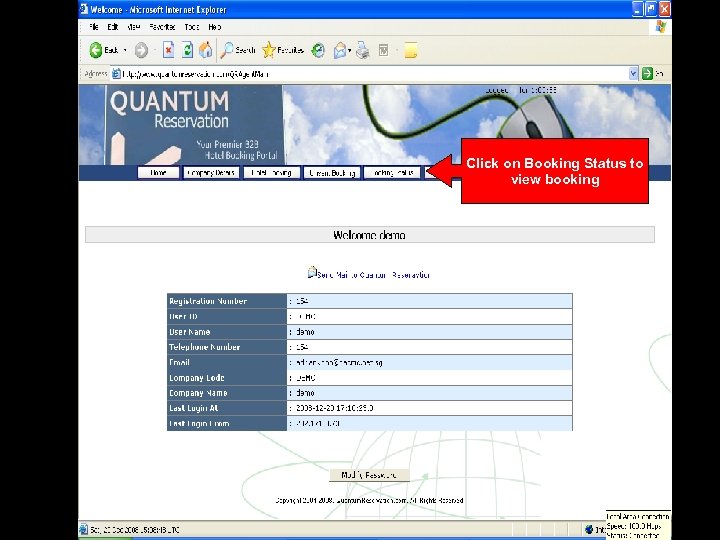Image resolution: width=720 pixels, height=540 pixels.
Task: Stop page loading with the red X icon
Action: [169, 50]
